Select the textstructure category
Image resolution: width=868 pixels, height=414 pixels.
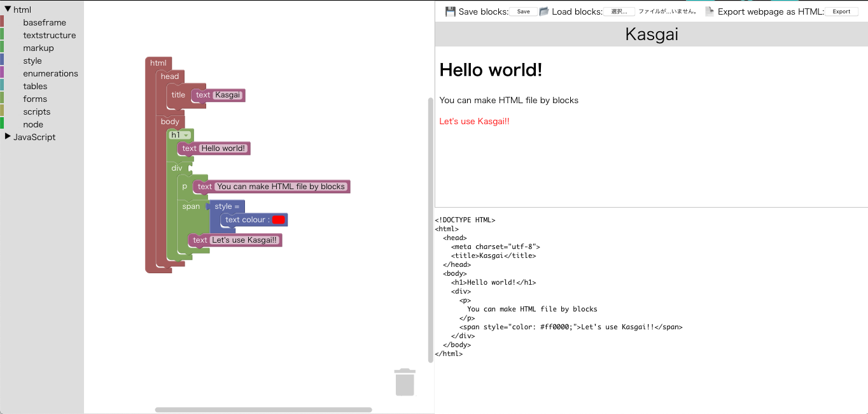click(49, 35)
